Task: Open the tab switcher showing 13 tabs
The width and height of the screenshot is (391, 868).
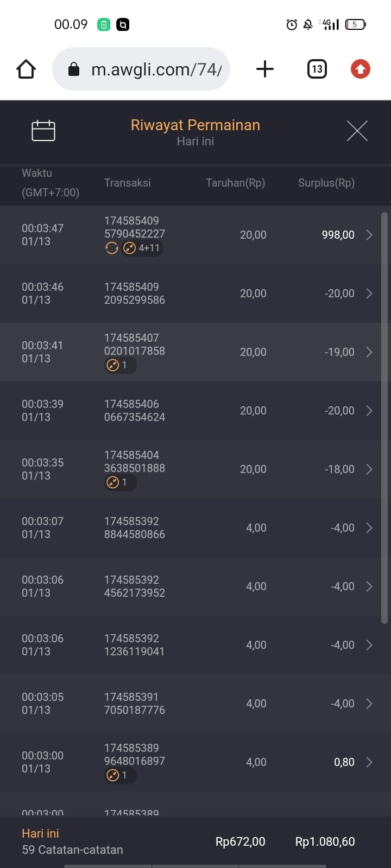Action: (x=317, y=69)
